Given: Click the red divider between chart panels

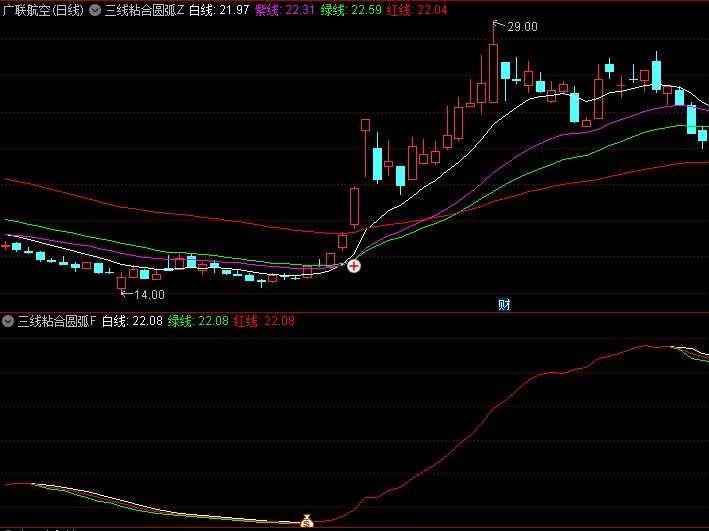Looking at the screenshot, I should [354, 311].
